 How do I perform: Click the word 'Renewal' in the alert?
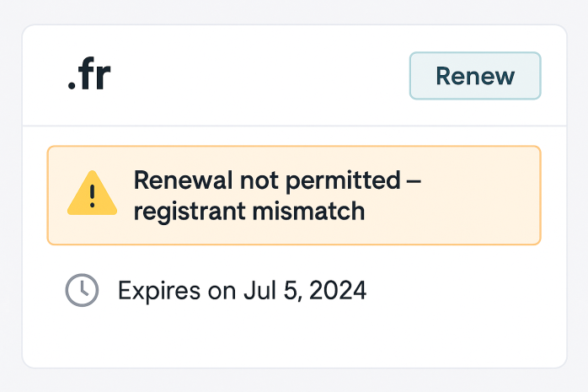tap(184, 180)
